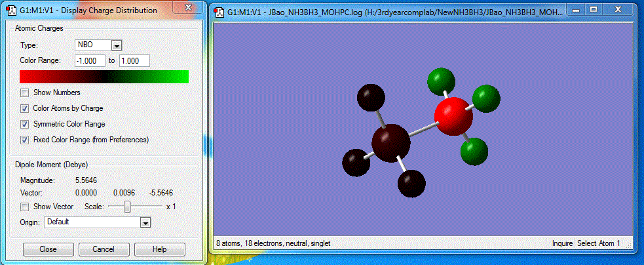
Task: Toggle Symmetric Color Range checkbox
Action: coord(25,124)
